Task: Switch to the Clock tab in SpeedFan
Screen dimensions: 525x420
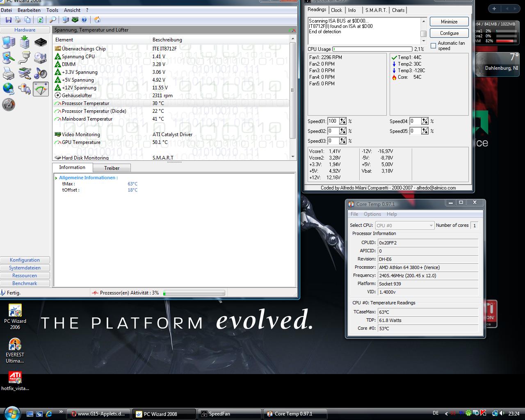Action: pos(336,10)
